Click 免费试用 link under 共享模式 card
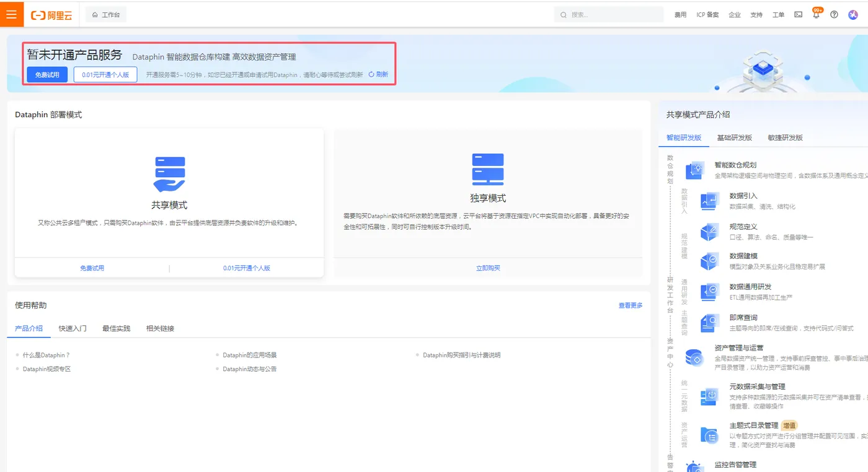 tap(92, 268)
